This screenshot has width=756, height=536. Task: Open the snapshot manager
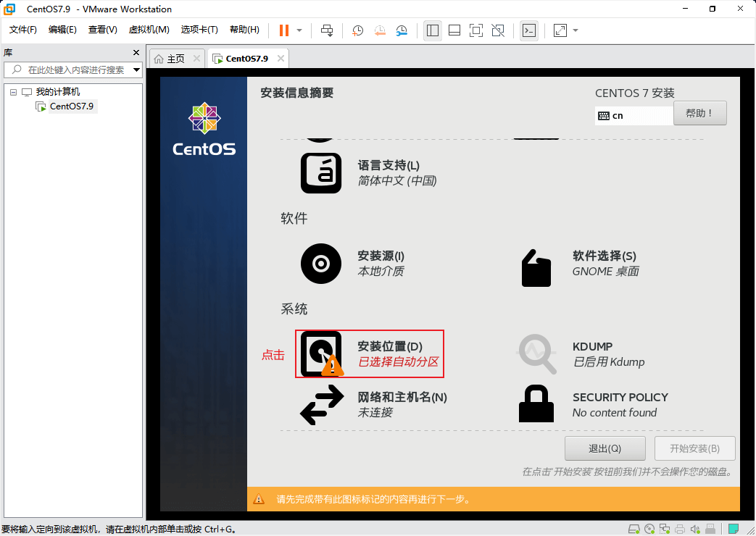click(402, 31)
